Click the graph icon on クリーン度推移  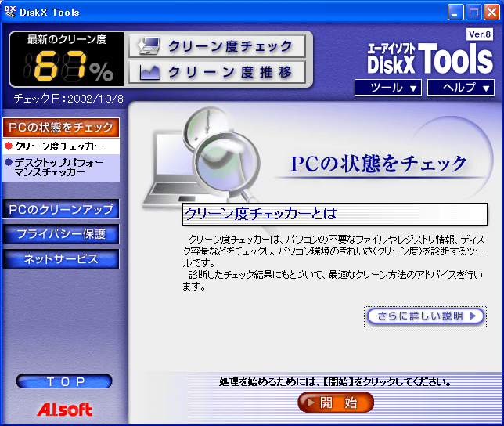(149, 73)
